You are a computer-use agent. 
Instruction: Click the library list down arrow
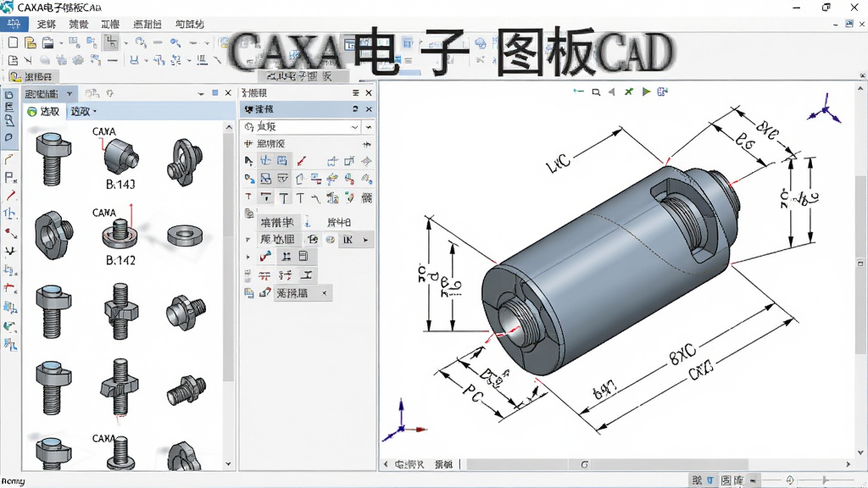tap(229, 463)
